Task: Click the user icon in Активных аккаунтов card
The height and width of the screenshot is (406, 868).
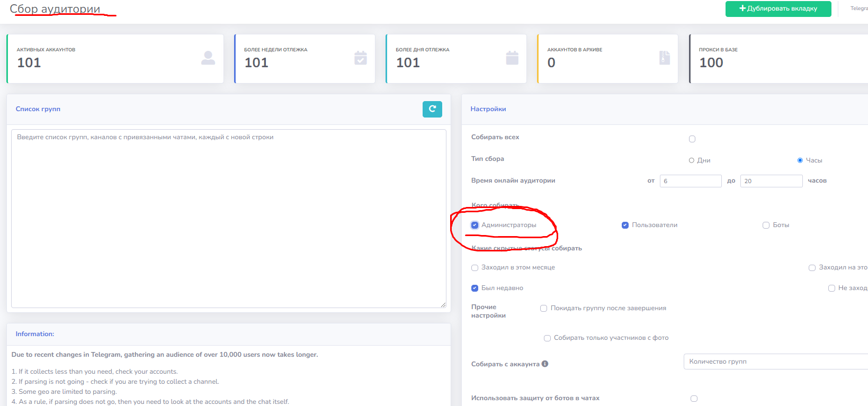Action: pos(208,58)
